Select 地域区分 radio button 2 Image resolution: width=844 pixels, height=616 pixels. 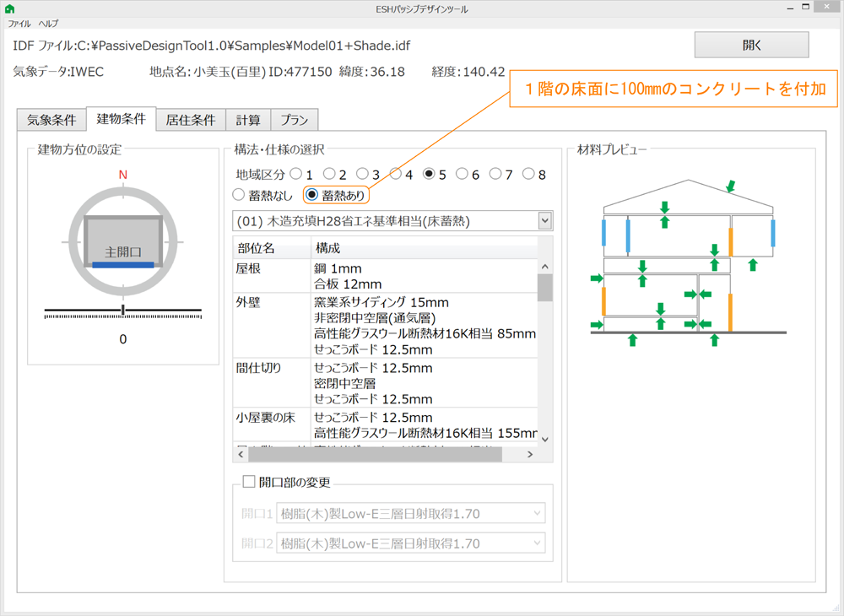(329, 174)
